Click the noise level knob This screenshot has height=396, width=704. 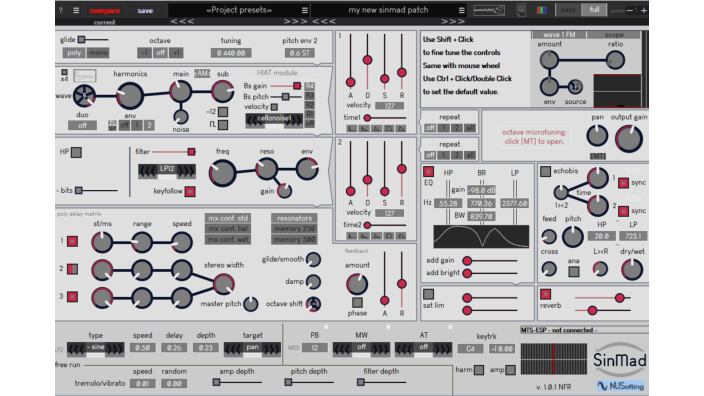pyautogui.click(x=180, y=117)
